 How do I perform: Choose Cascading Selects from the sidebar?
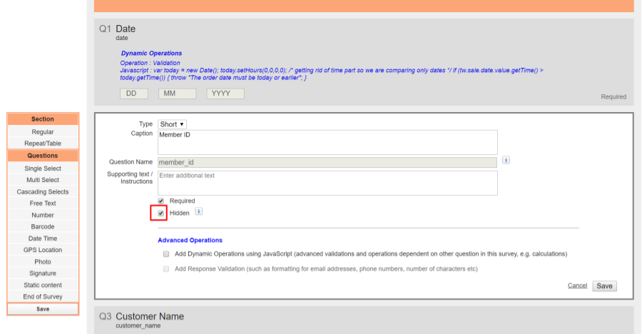[x=43, y=192]
